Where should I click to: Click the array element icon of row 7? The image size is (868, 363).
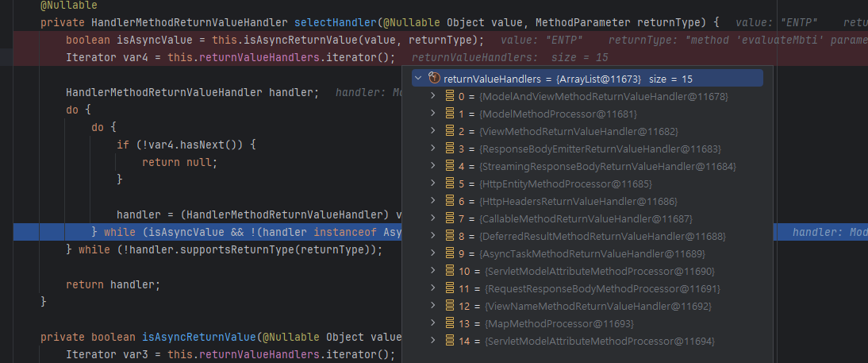pyautogui.click(x=450, y=219)
